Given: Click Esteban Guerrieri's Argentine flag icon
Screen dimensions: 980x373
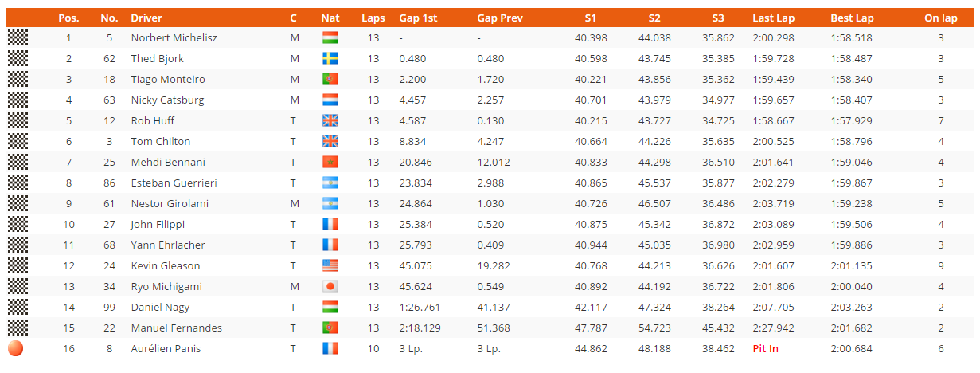Looking at the screenshot, I should point(330,183).
